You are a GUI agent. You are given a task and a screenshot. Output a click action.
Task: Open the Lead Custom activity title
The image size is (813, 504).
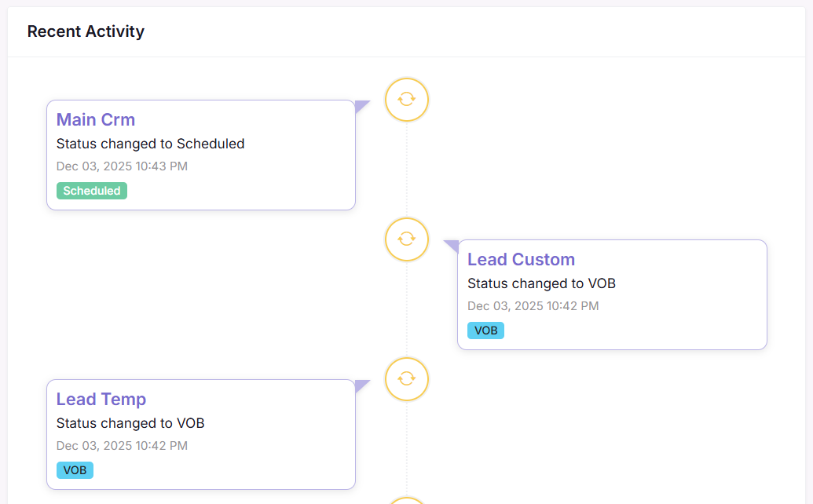coord(521,260)
